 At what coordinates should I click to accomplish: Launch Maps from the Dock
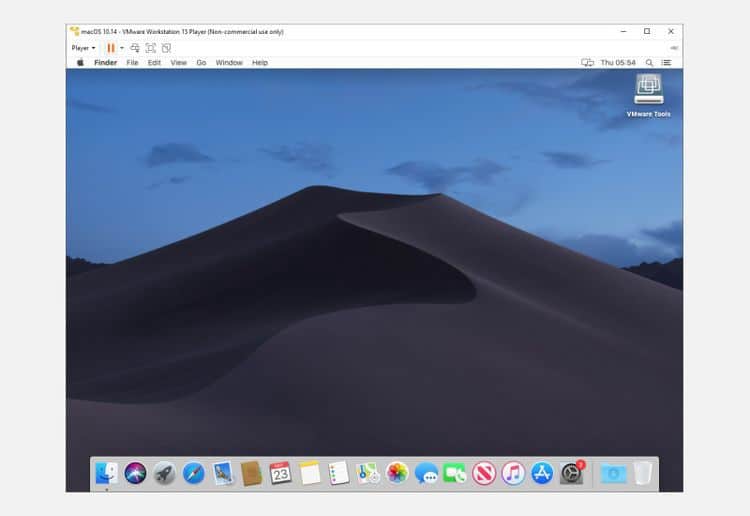pyautogui.click(x=368, y=473)
